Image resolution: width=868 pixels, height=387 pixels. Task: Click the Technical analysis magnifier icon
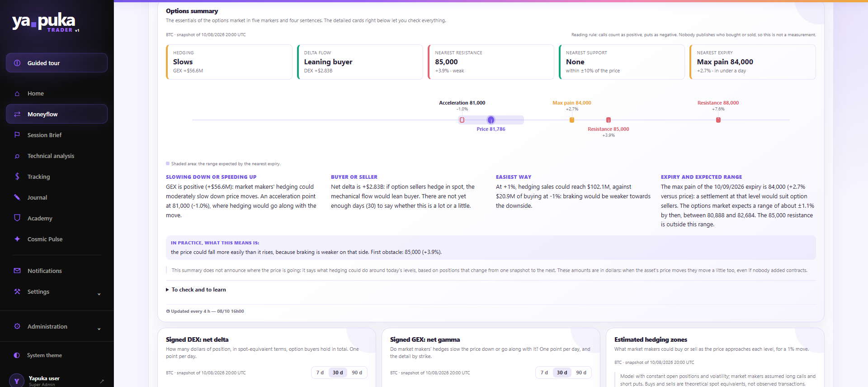(x=17, y=156)
